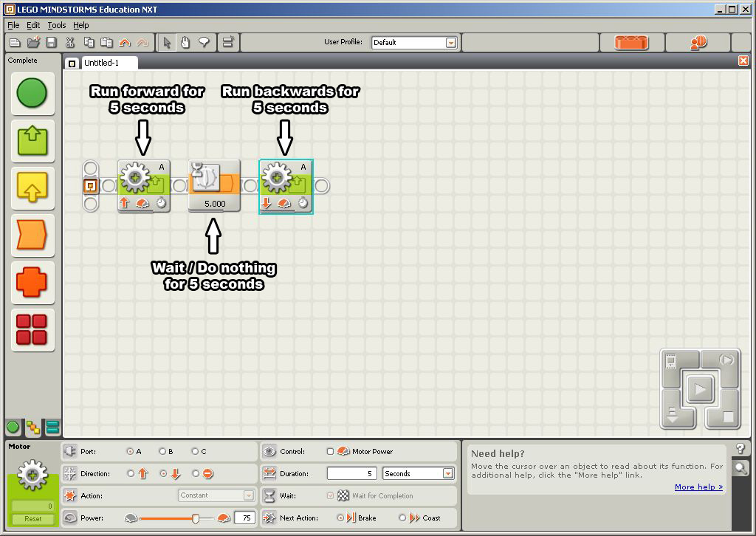Open the Create My Block toolbar icon

click(227, 42)
